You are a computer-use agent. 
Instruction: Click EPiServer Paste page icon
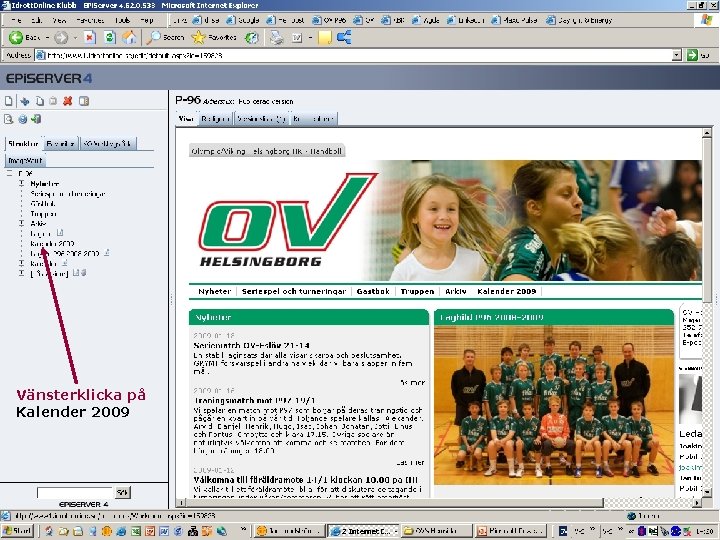click(x=53, y=101)
